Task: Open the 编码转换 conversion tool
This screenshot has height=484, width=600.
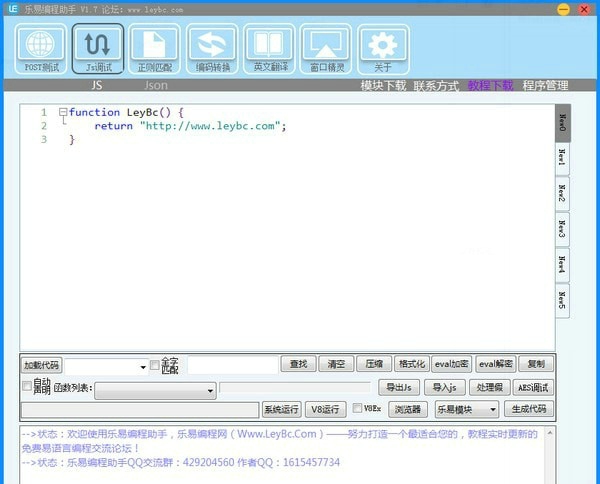Action: point(212,50)
